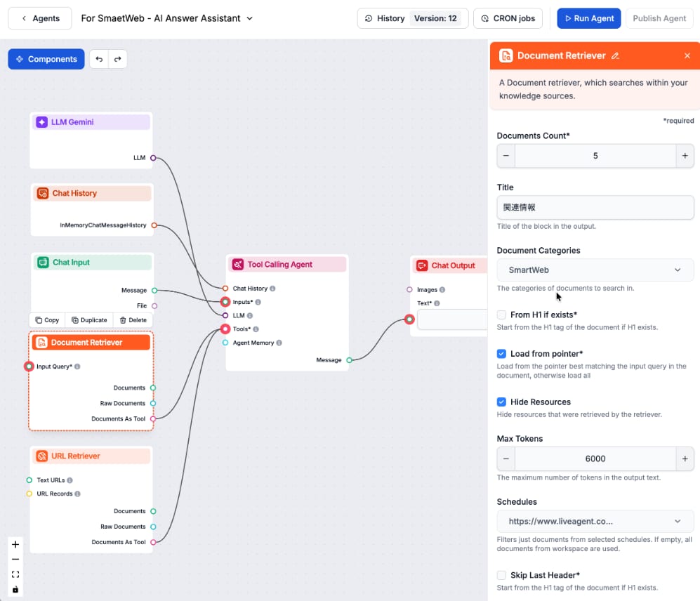Click the pencil icon beside Document Retriever title
700x601 pixels.
coord(616,56)
